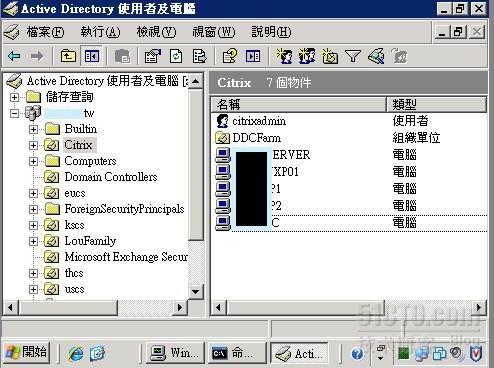Click the computer icon ending in ERVER
494x368 pixels.
223,155
